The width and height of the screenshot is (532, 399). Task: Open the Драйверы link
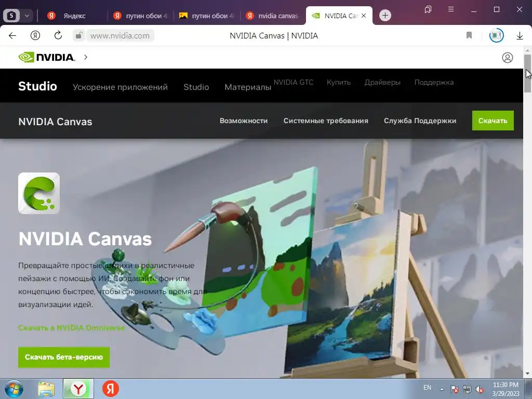point(382,83)
